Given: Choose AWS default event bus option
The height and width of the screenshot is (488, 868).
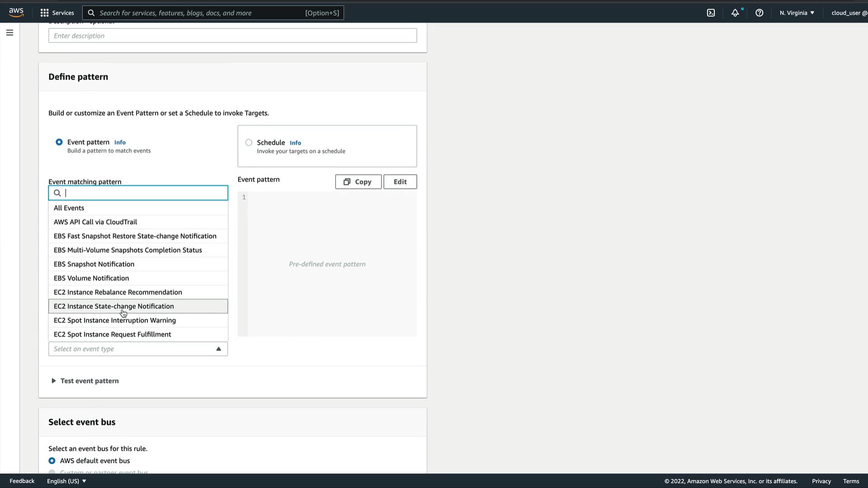Looking at the screenshot, I should pos(52,461).
